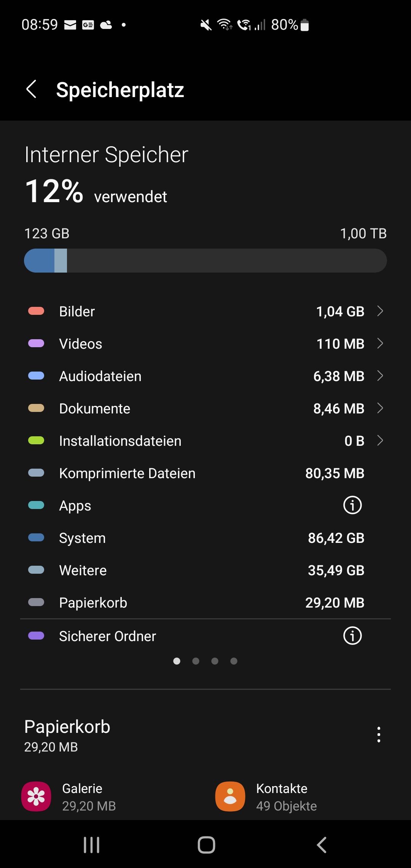Image resolution: width=411 pixels, height=868 pixels.
Task: Tap the Galerie app icon
Action: point(36,796)
